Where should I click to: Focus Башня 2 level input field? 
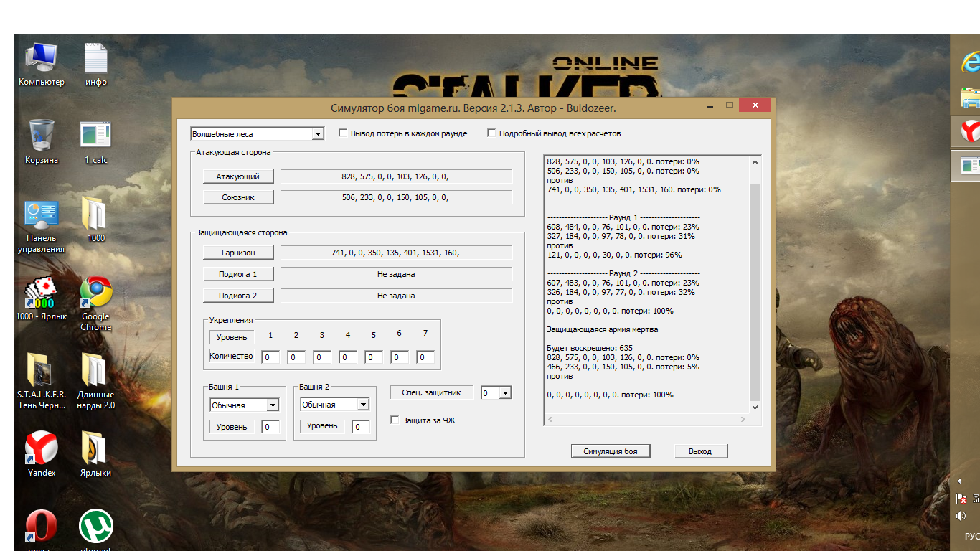pyautogui.click(x=362, y=428)
